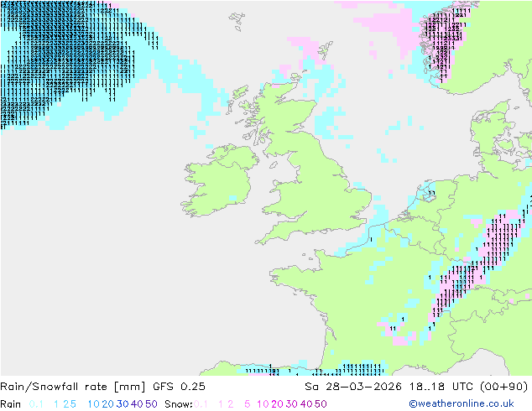This screenshot has height=411, width=532.
Task: Click the 'GFS 0.25' model label
Action: point(179,387)
